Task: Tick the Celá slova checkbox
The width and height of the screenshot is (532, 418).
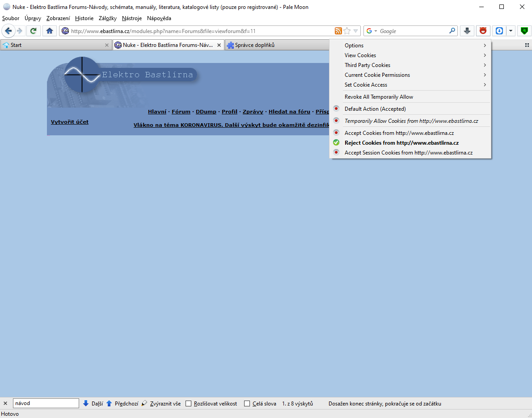Action: point(247,404)
